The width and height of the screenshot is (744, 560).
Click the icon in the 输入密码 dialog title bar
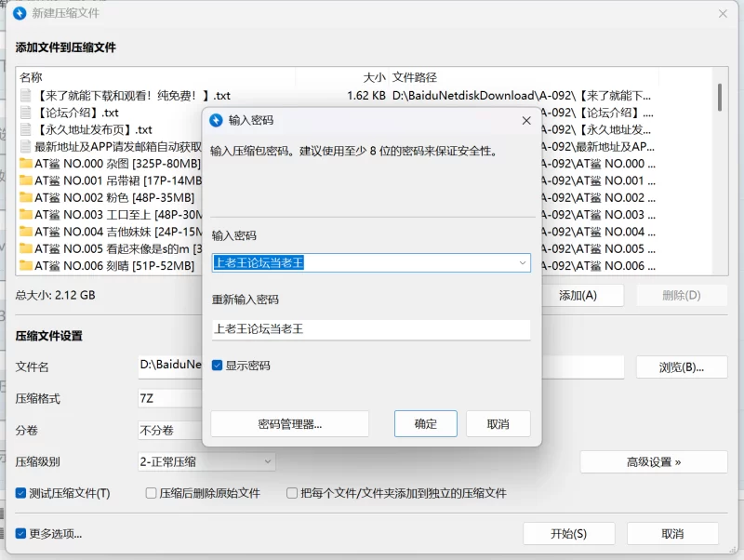(x=218, y=120)
